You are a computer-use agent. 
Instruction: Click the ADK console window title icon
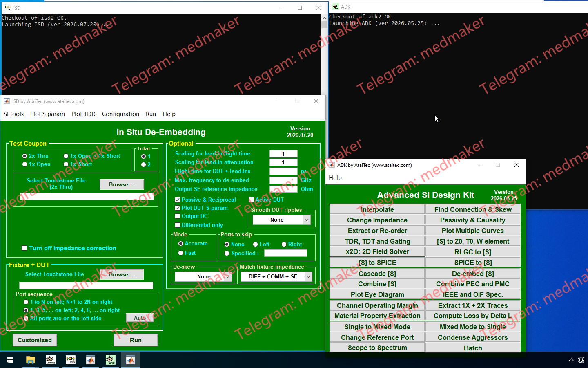(335, 7)
